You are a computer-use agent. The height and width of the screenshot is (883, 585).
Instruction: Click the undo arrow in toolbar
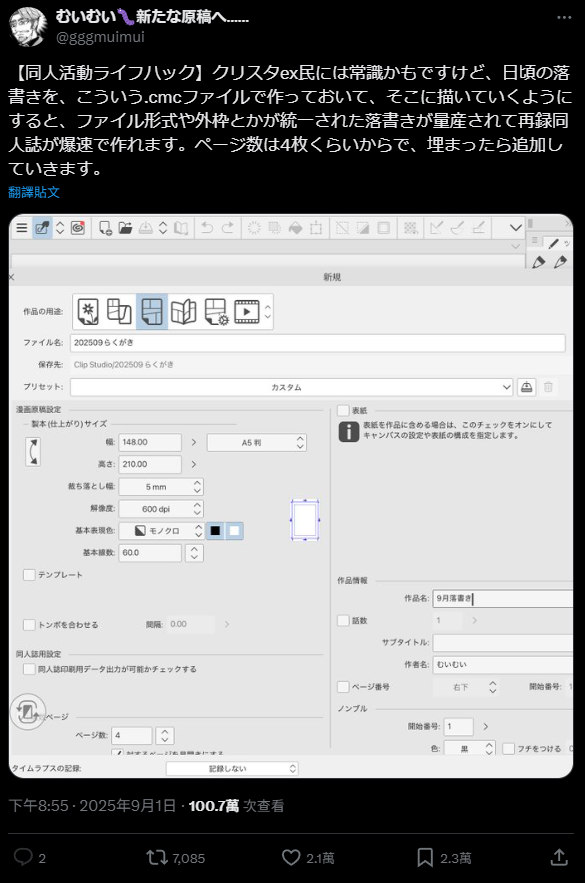click(207, 228)
